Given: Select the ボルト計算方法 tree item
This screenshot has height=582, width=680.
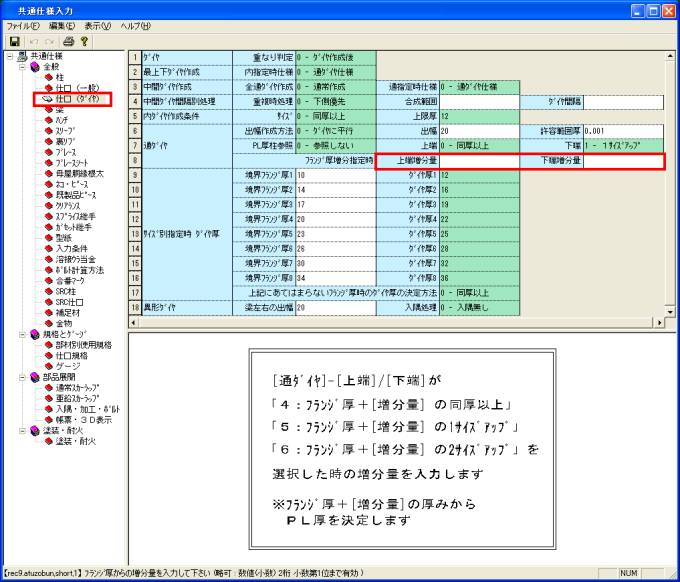Looking at the screenshot, I should point(80,270).
